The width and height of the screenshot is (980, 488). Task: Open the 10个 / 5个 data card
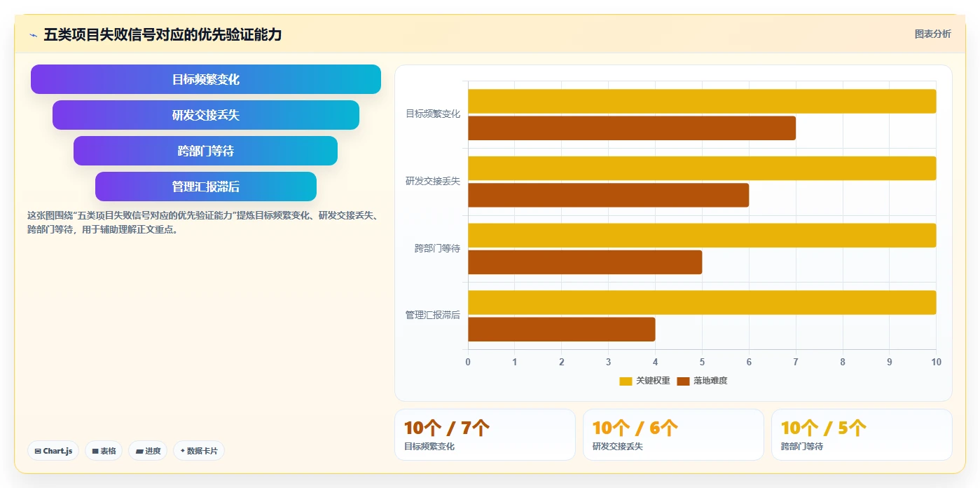(x=862, y=435)
